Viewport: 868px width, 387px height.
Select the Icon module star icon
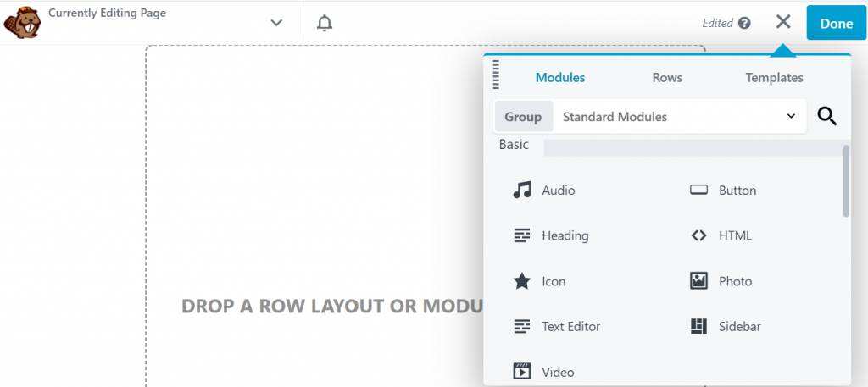tap(521, 281)
